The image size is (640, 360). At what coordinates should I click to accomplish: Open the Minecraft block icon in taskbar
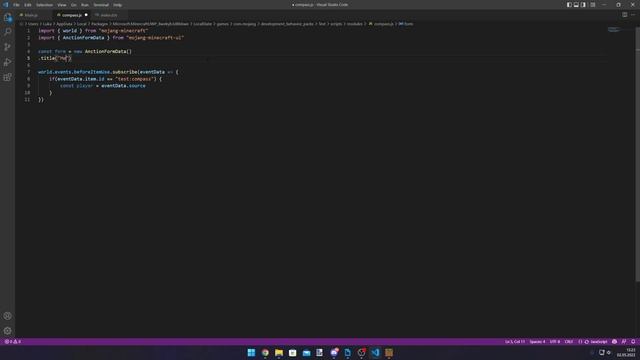pos(389,352)
